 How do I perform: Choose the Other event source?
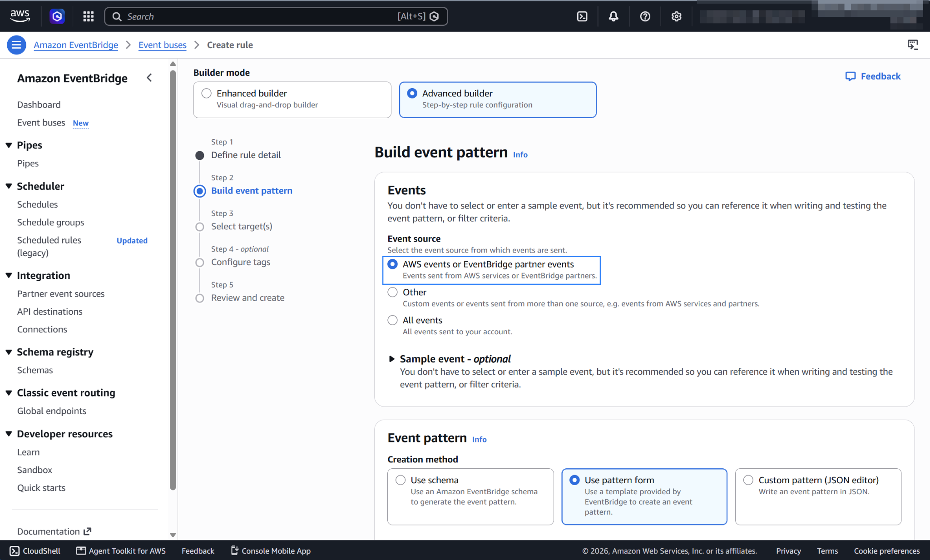coord(392,292)
